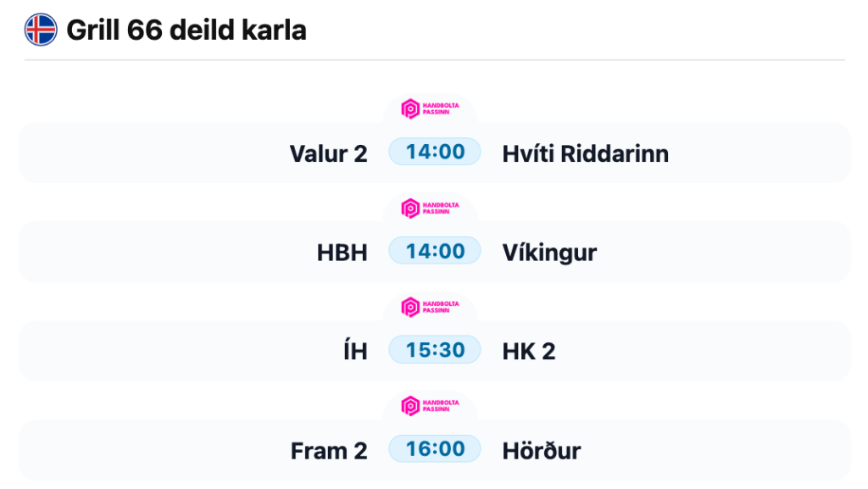Open the Hvíti Riddarinn team name

(x=585, y=153)
